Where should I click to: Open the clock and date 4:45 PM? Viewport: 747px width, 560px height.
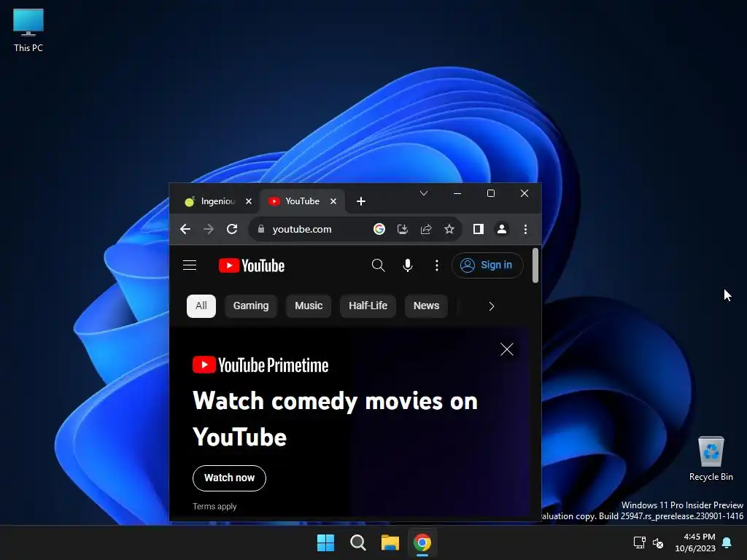[x=695, y=542]
